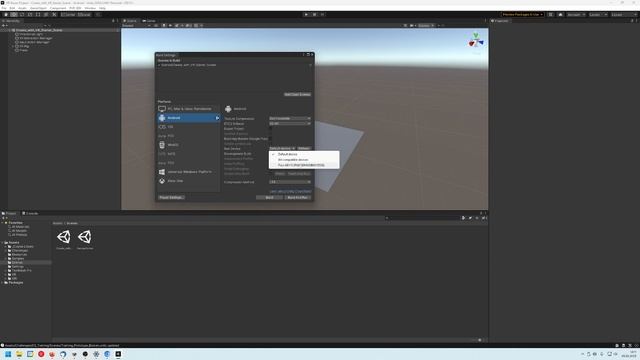Click the Step button in the Unity toolbar
Image resolution: width=640 pixels, height=360 pixels.
click(322, 14)
